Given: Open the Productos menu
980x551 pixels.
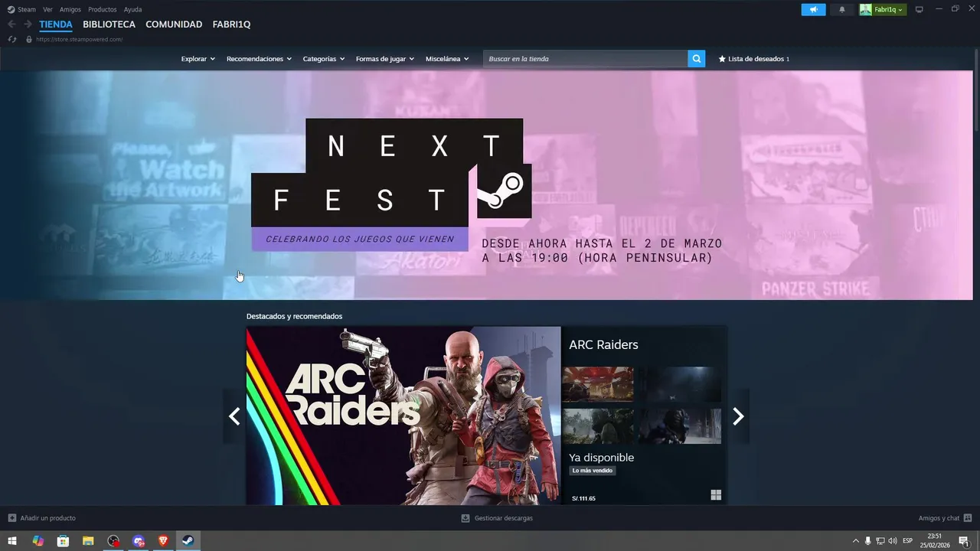Looking at the screenshot, I should click(103, 9).
